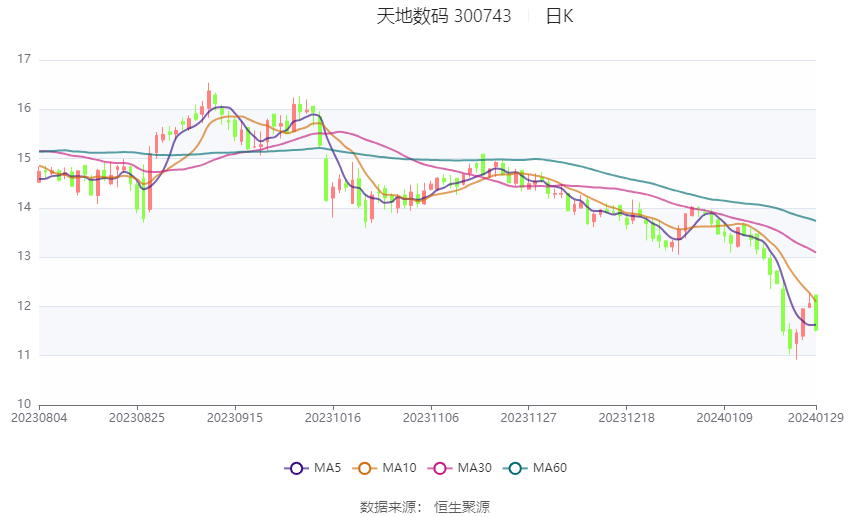The image size is (850, 517).
Task: Toggle the MA30 pink legend marker
Action: pyautogui.click(x=437, y=468)
